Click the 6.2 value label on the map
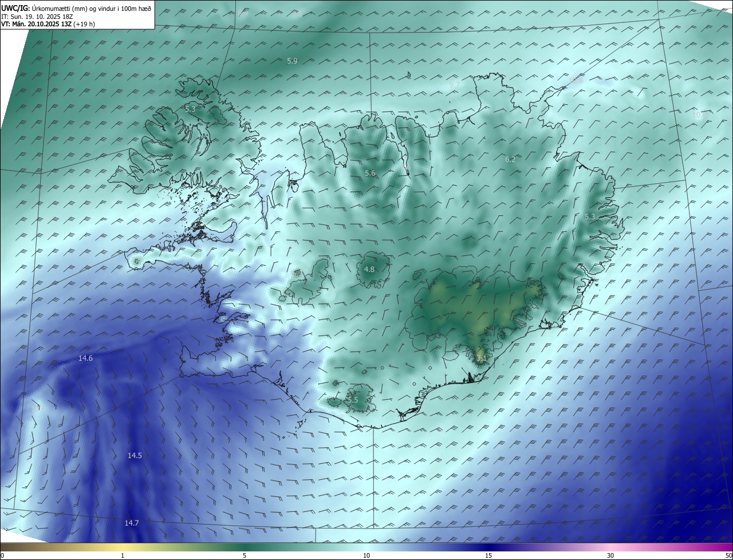Viewport: 733px width, 560px height. click(x=510, y=160)
